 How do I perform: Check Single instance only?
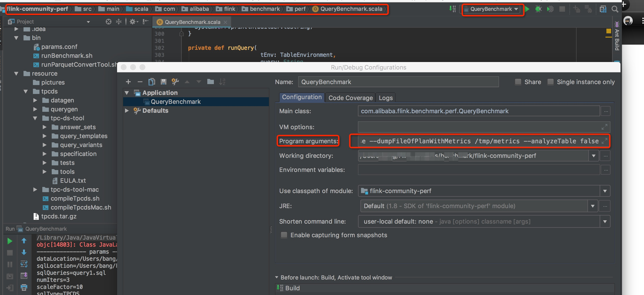point(550,82)
